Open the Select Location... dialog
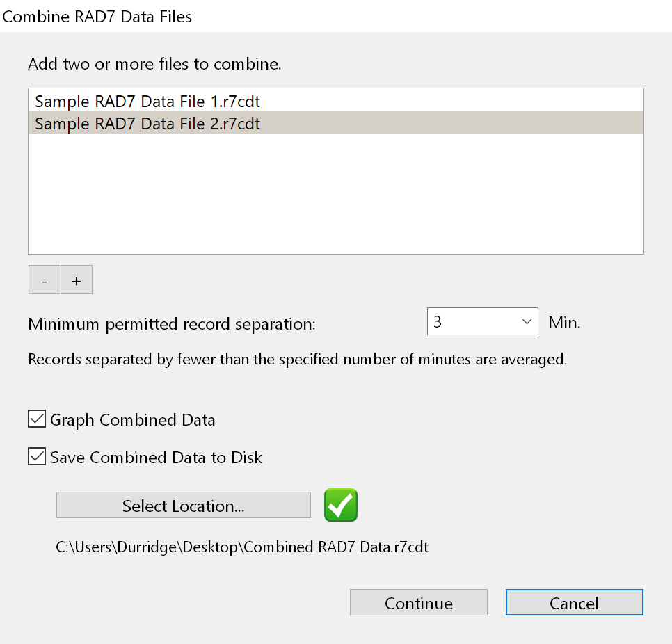Image resolution: width=672 pixels, height=644 pixels. [183, 506]
